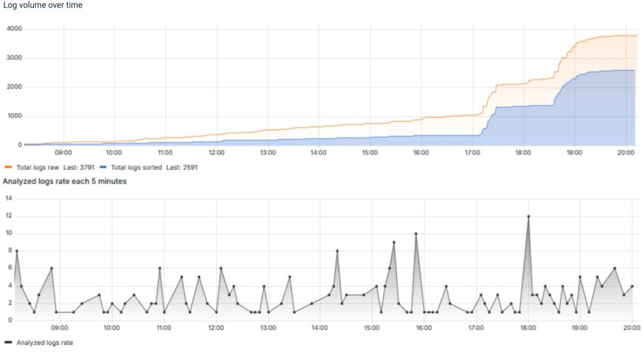Click the 'Log volume over time' panel title
This screenshot has height=352, width=644.
coord(43,6)
